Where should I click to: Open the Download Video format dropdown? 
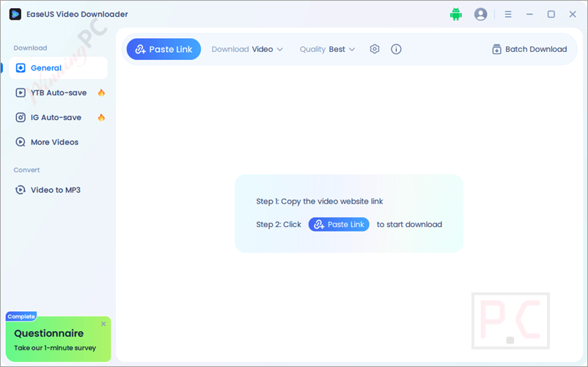point(247,49)
